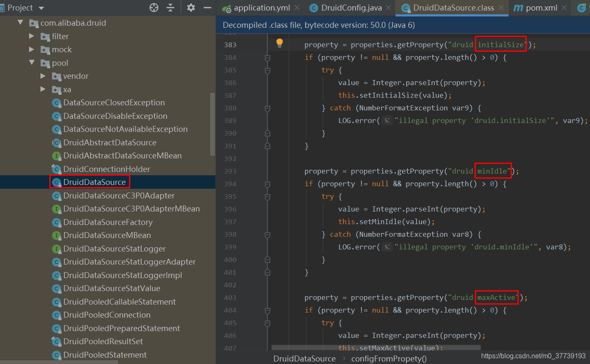Fold the if block at line 384
This screenshot has width=590, height=364.
pos(267,58)
